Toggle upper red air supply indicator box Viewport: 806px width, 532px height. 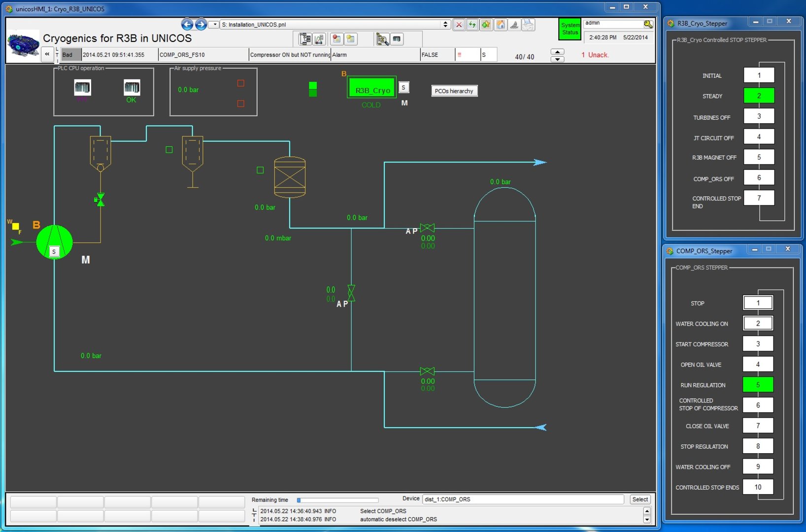click(x=240, y=83)
